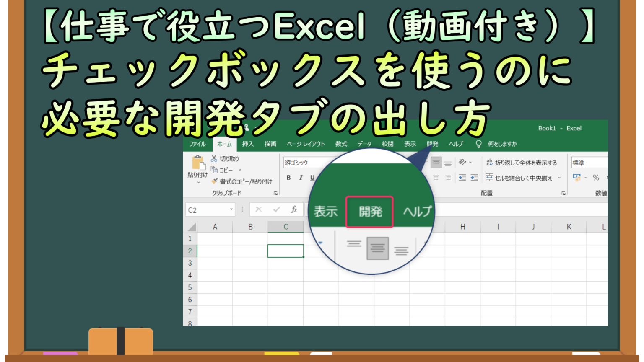Viewport: 644px width, 362px height.
Task: Open the データ (Data) tab
Action: 364,144
